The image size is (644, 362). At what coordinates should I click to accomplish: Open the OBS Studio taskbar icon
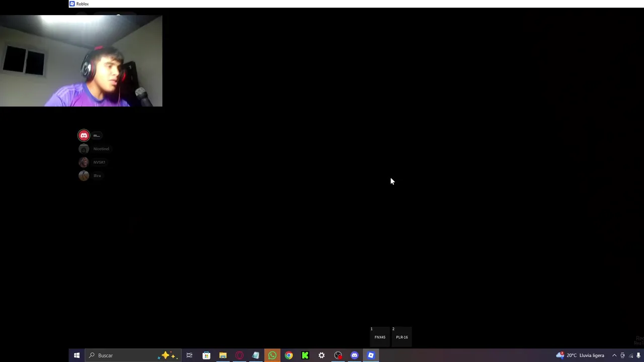point(338,355)
